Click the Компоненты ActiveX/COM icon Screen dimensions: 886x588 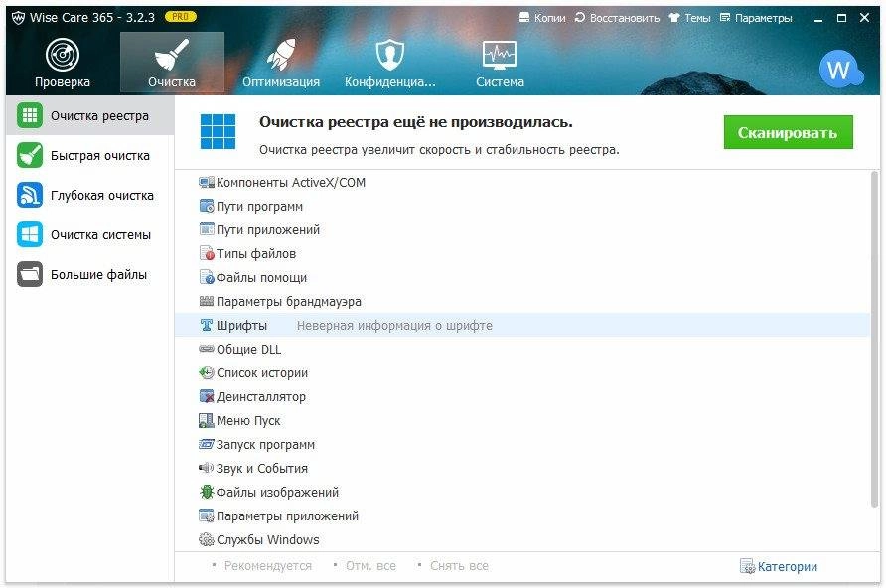[x=207, y=182]
